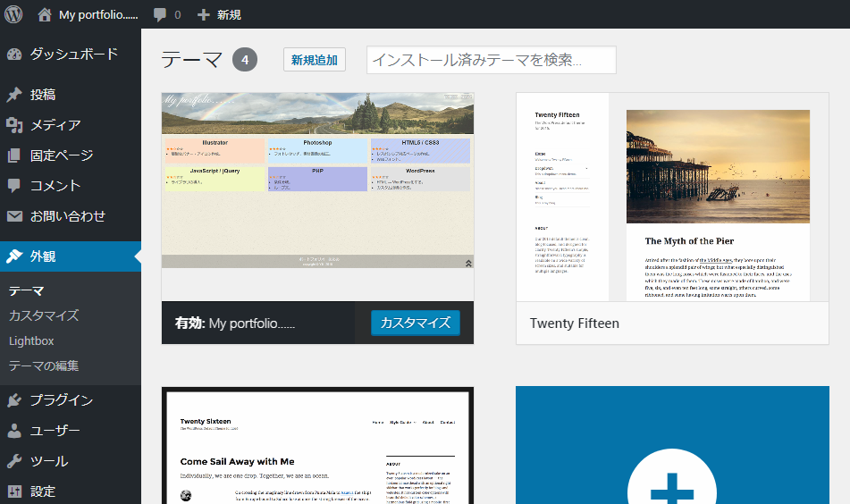Click the settings sliders icon beside 設定

click(14, 491)
